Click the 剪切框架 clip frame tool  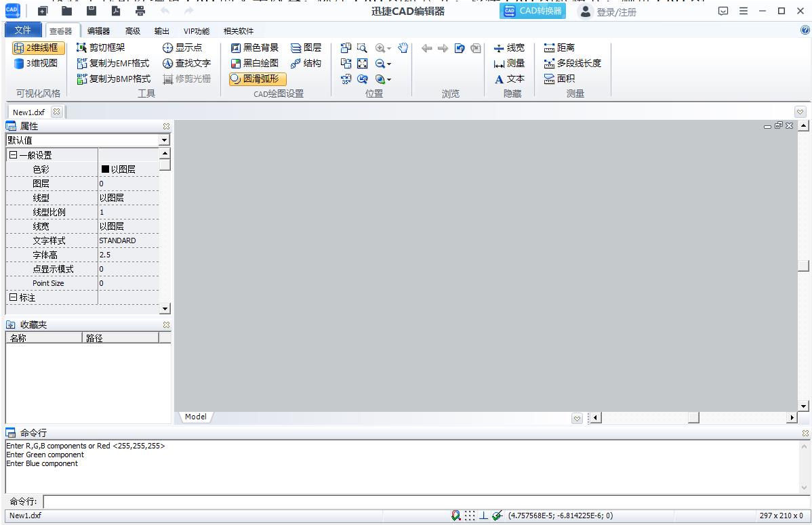click(x=100, y=48)
